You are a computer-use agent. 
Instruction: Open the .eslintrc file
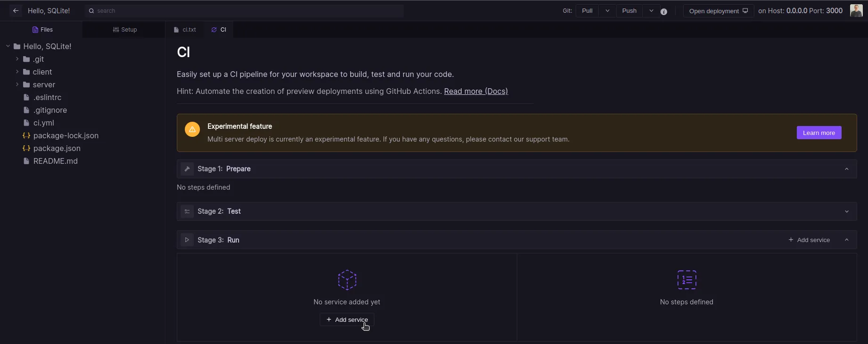[47, 97]
